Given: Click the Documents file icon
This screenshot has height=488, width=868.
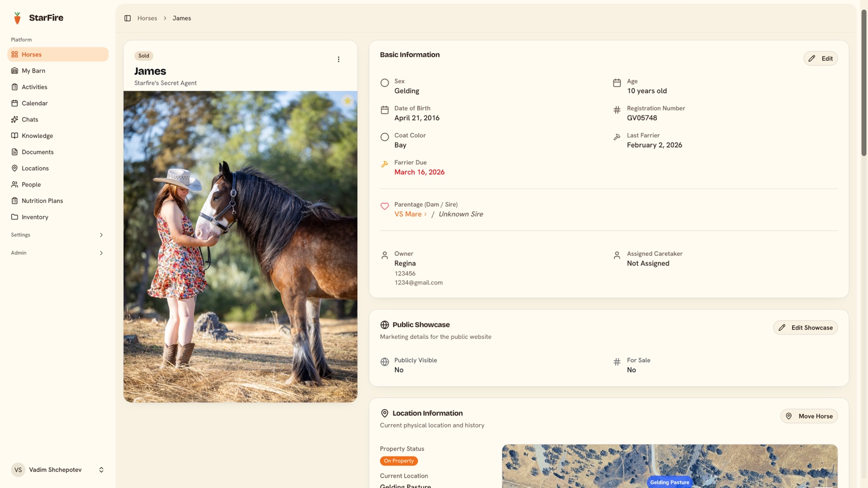Looking at the screenshot, I should click(x=15, y=152).
